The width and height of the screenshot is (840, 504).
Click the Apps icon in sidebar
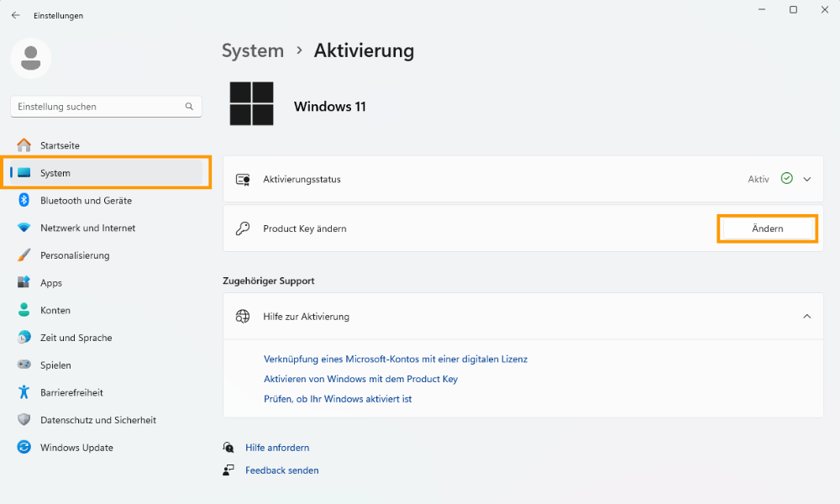pyautogui.click(x=24, y=282)
